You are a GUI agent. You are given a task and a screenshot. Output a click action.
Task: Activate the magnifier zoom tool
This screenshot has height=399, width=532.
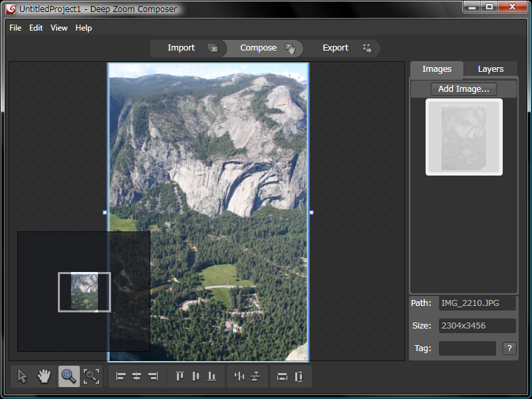(x=68, y=376)
